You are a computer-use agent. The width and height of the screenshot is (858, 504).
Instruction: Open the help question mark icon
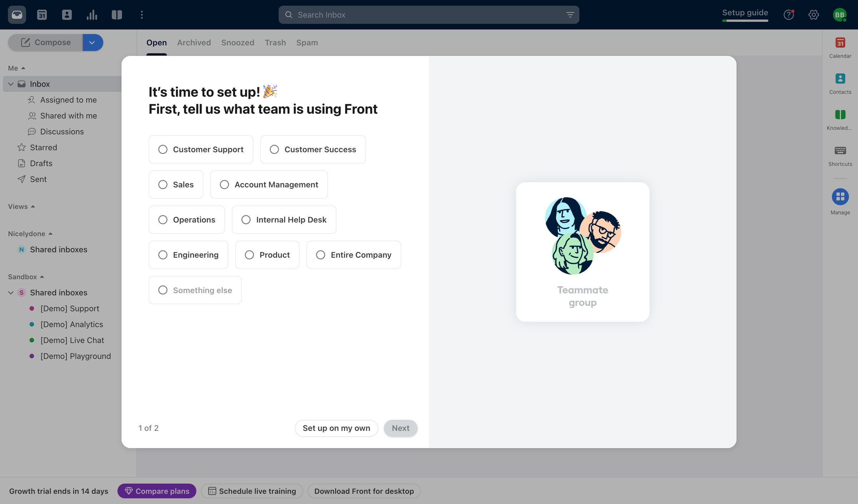pyautogui.click(x=789, y=15)
